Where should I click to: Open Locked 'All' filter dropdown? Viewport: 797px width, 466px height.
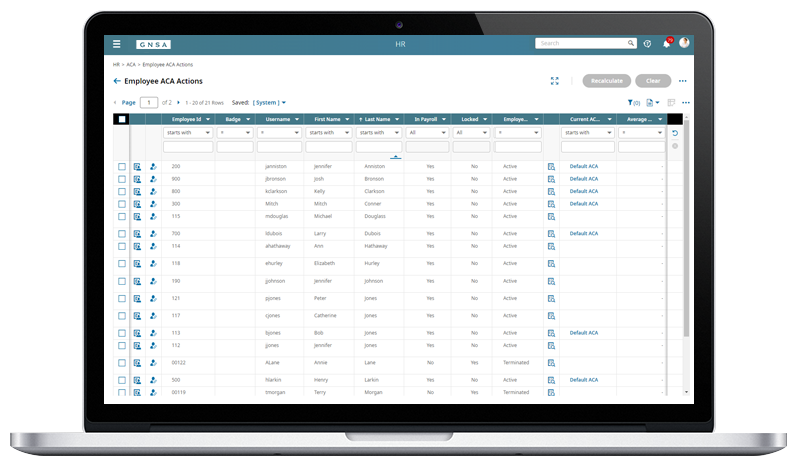point(471,133)
